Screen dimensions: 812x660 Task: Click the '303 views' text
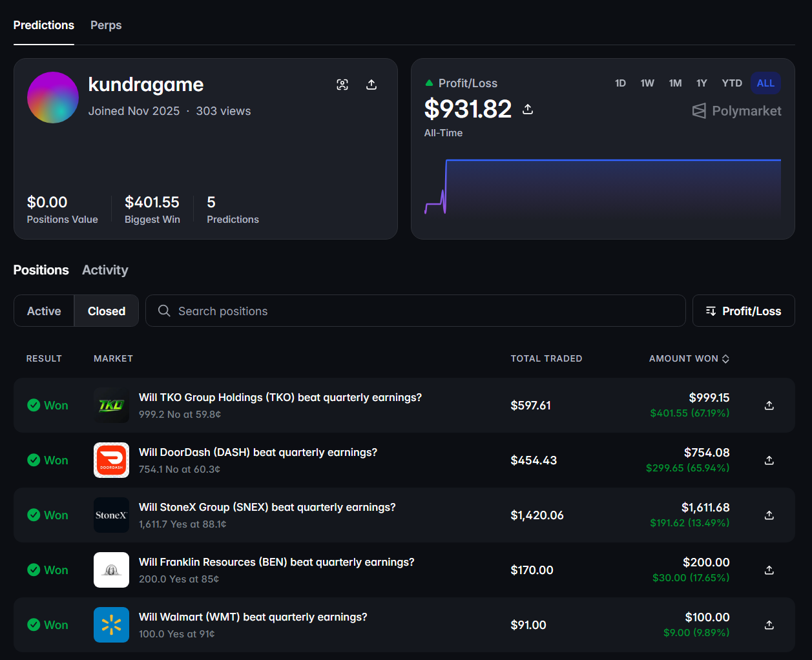224,111
